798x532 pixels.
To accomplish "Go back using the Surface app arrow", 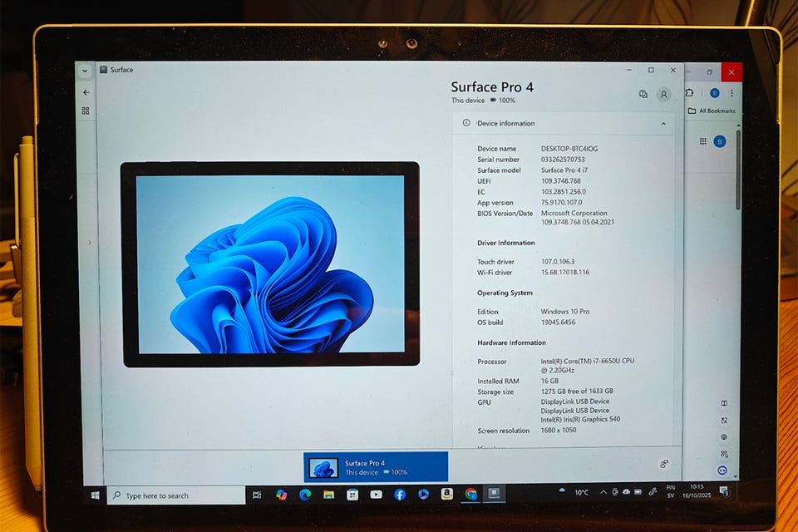I will click(x=86, y=92).
